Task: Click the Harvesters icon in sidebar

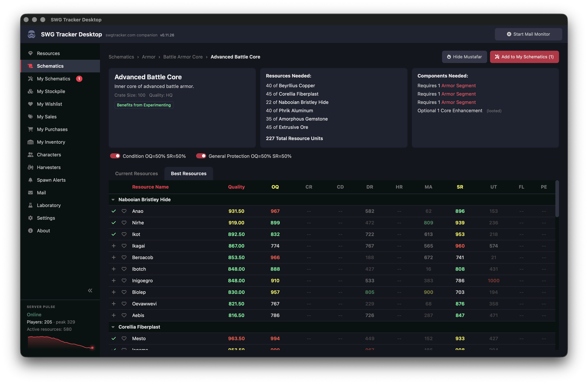Action: pyautogui.click(x=30, y=167)
